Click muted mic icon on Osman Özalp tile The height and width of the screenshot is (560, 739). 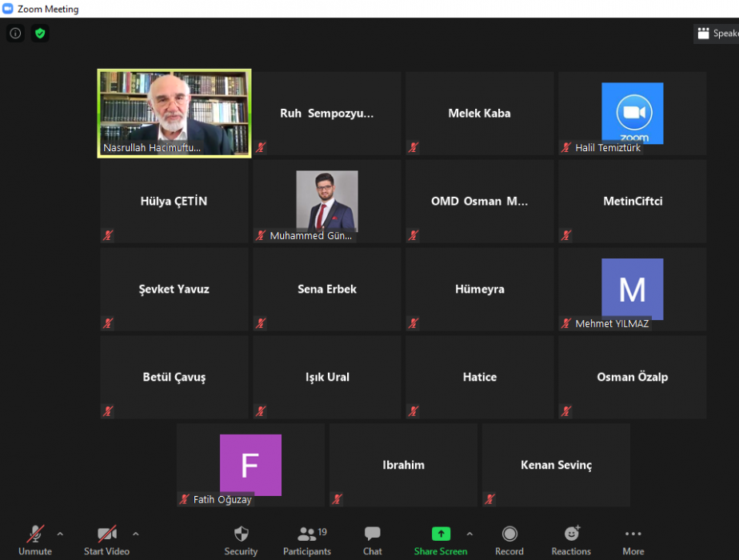click(566, 411)
